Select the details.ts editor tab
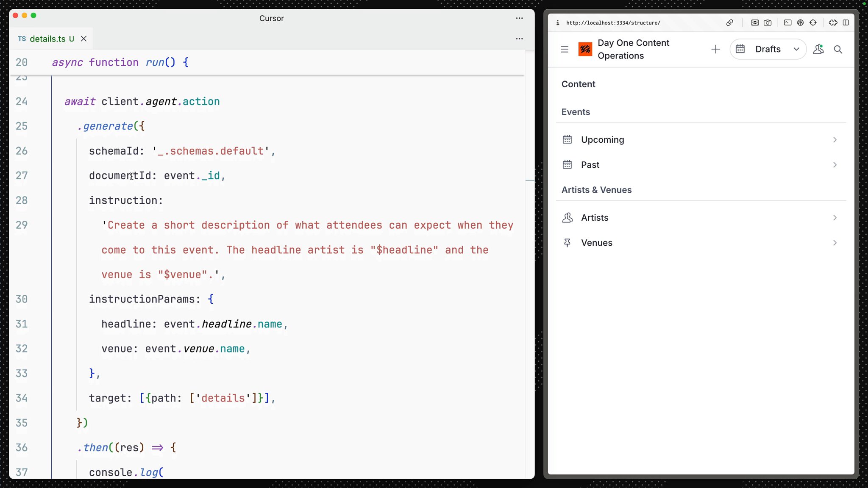 (51, 39)
